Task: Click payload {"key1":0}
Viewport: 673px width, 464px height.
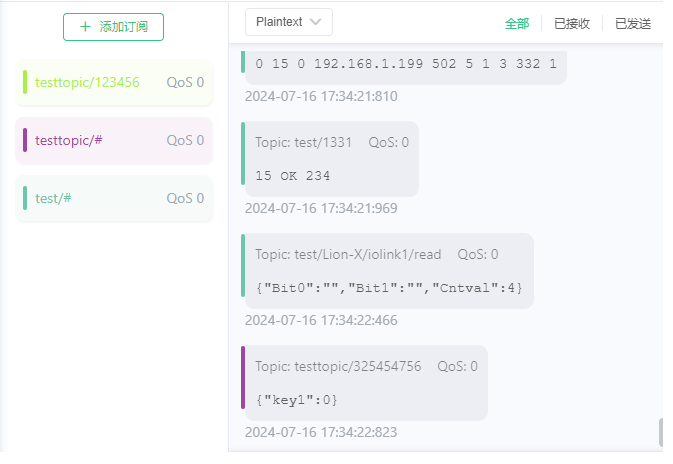Action: 297,400
